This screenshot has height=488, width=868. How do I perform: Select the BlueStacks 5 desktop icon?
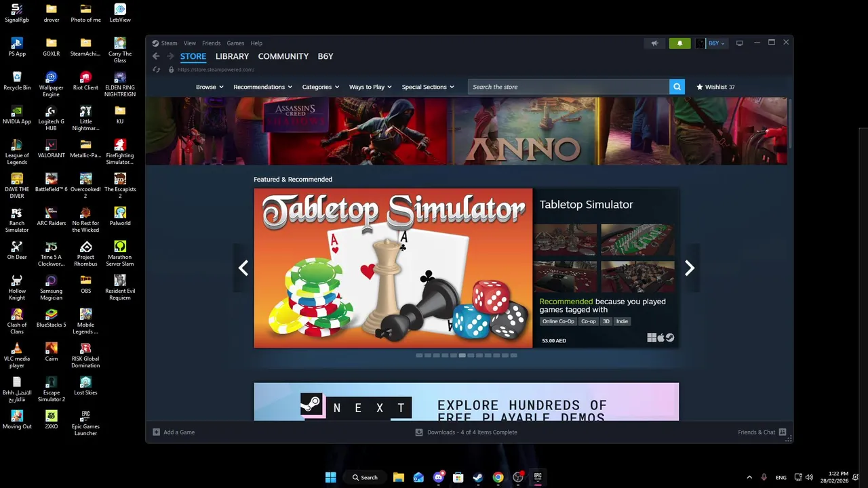pyautogui.click(x=52, y=318)
